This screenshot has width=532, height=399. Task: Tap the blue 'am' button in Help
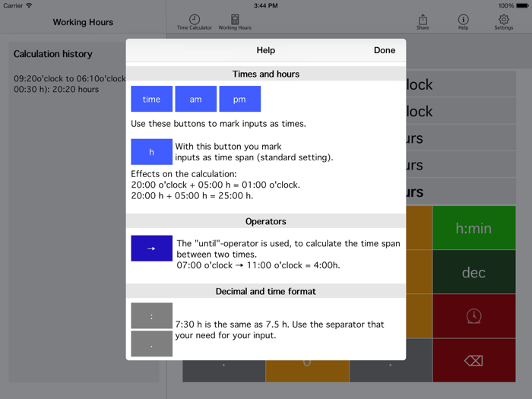196,99
